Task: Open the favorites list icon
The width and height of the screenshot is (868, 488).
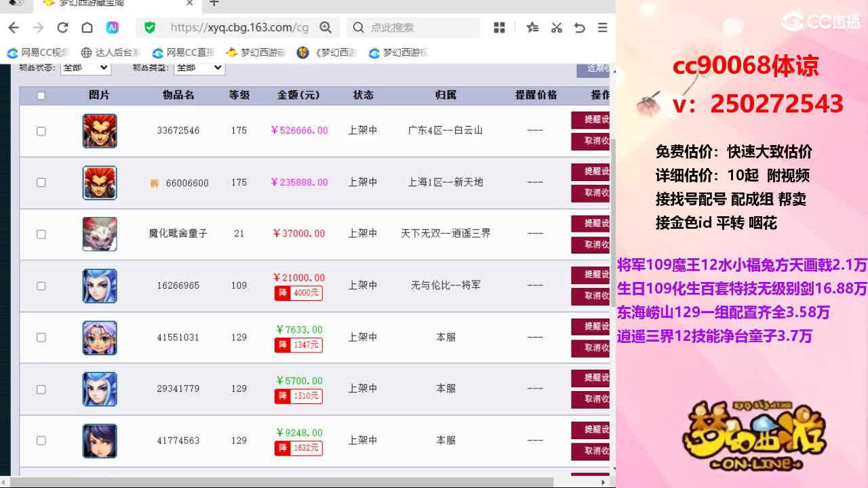Action: pyautogui.click(x=532, y=28)
